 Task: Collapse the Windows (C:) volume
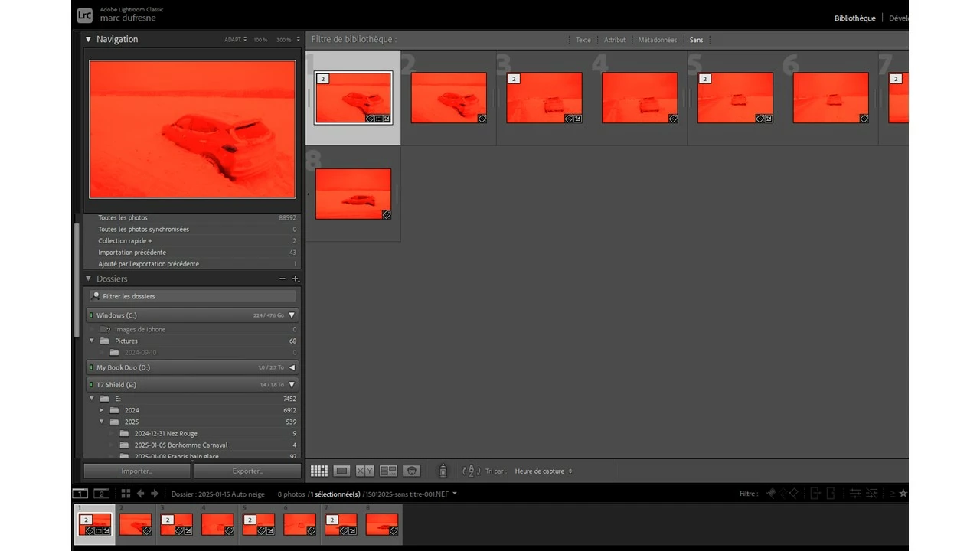(292, 315)
